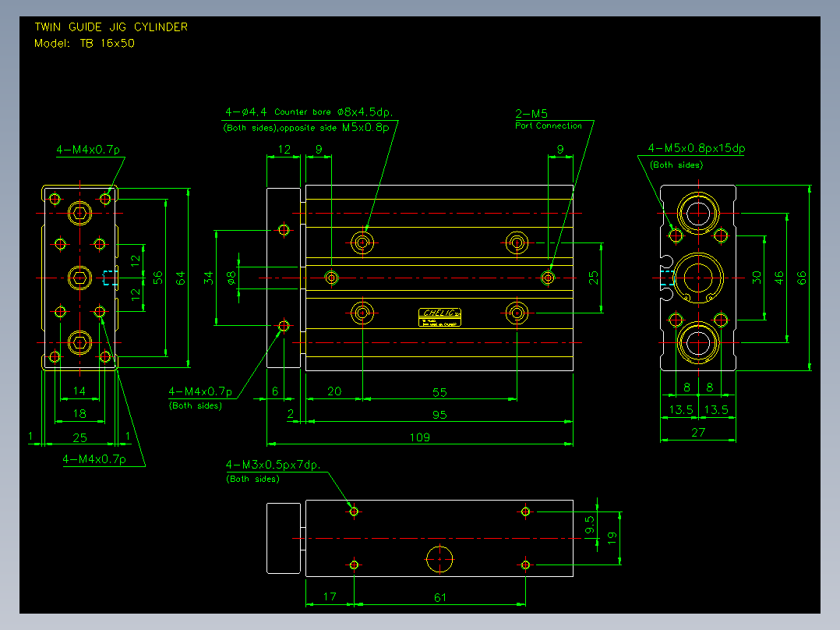Select the vertical dimension '9.5'
840x630 pixels.
click(x=589, y=525)
